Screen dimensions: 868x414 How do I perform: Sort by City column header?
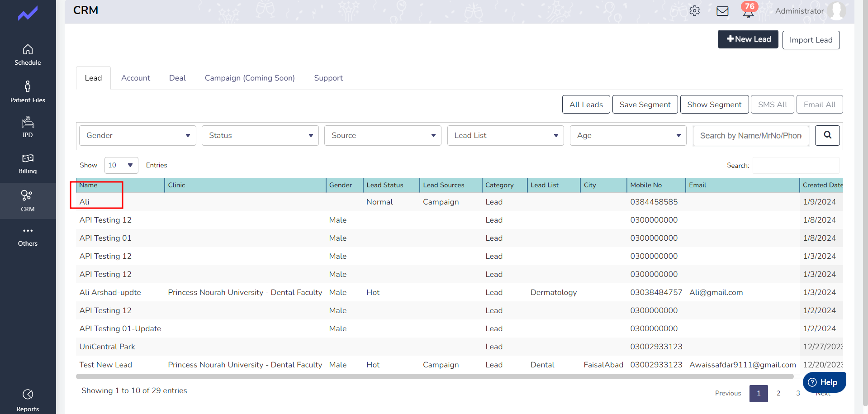pos(603,185)
